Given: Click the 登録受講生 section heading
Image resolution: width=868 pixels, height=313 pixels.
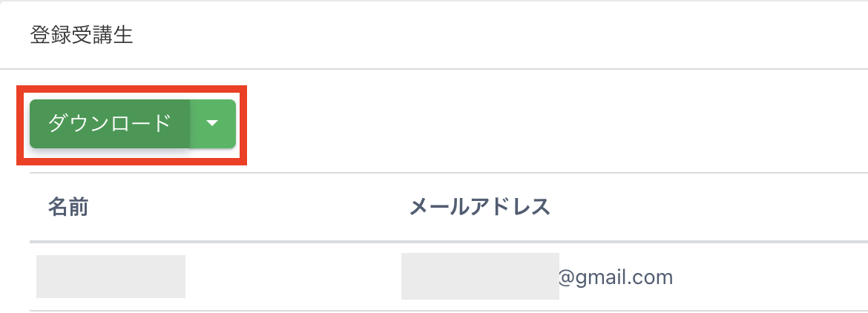Looking at the screenshot, I should (82, 36).
